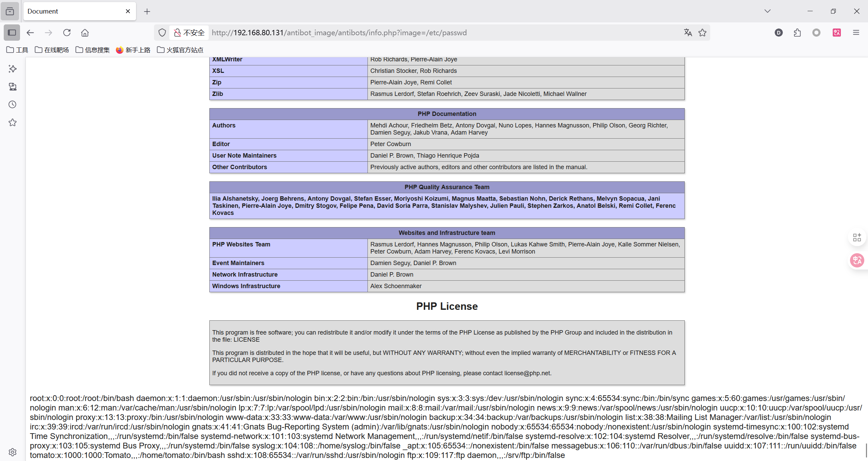The height and width of the screenshot is (461, 868).
Task: Toggle the sidebar panel button
Action: click(x=12, y=33)
